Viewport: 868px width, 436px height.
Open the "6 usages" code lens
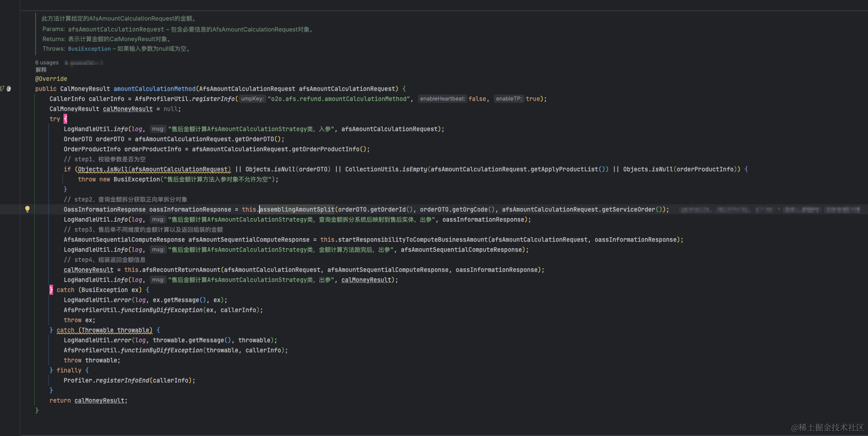coord(47,63)
